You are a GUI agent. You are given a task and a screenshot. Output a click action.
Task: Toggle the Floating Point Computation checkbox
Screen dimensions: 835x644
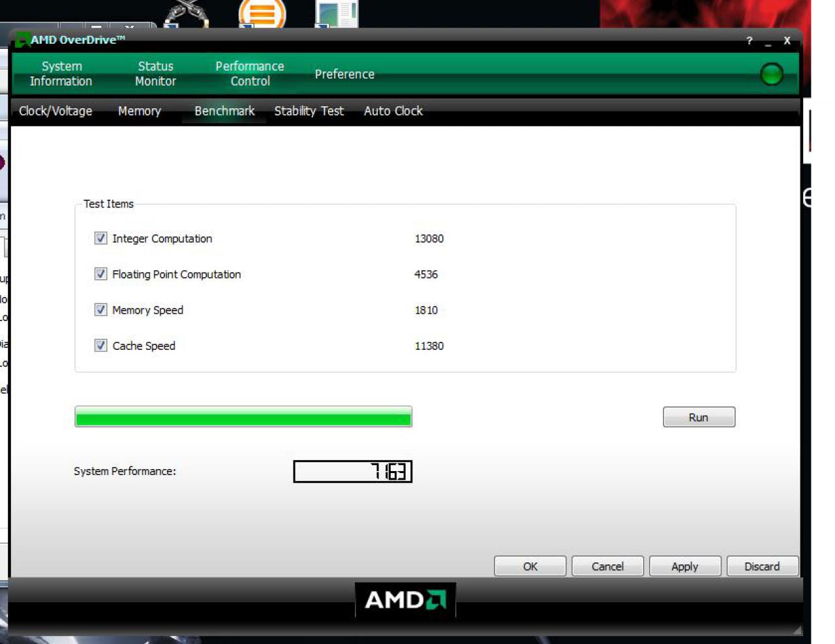coord(100,274)
